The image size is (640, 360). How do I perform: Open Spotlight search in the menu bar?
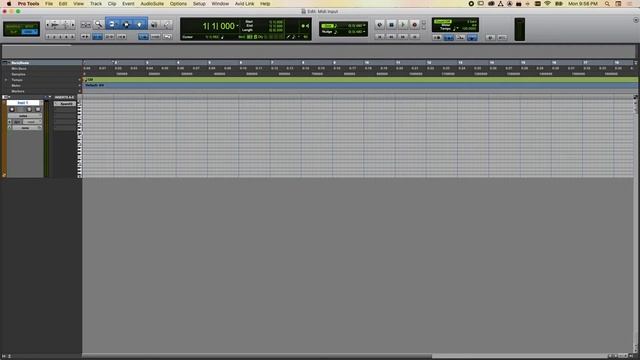tap(607, 4)
